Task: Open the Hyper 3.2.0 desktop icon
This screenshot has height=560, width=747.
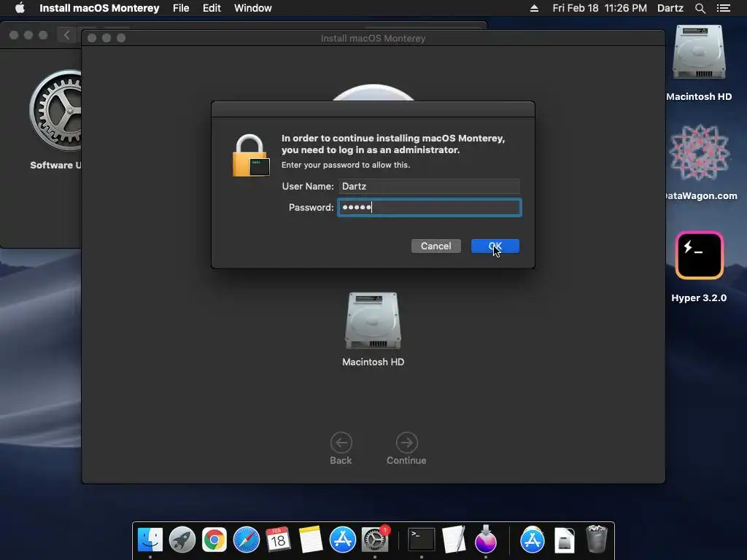Action: (x=700, y=255)
